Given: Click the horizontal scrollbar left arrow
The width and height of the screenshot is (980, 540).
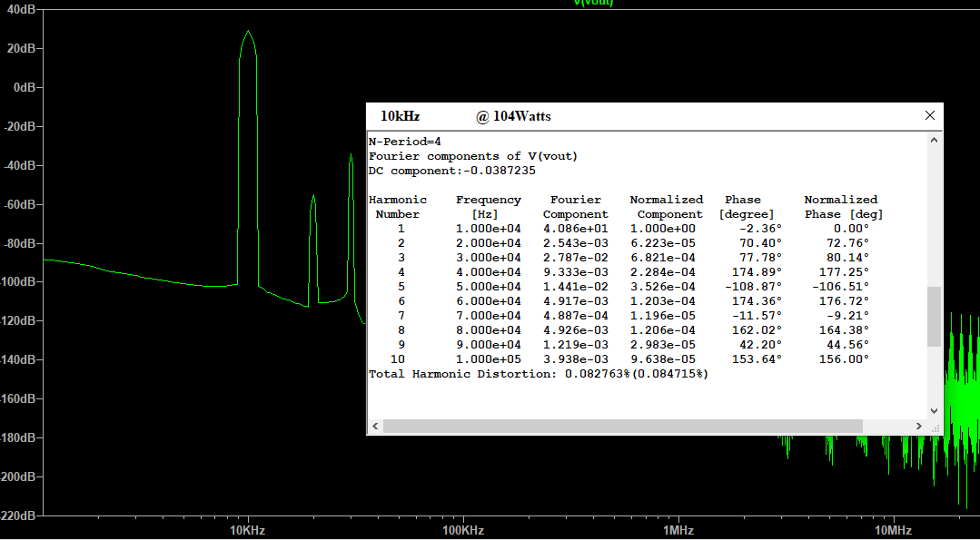Looking at the screenshot, I should point(375,426).
